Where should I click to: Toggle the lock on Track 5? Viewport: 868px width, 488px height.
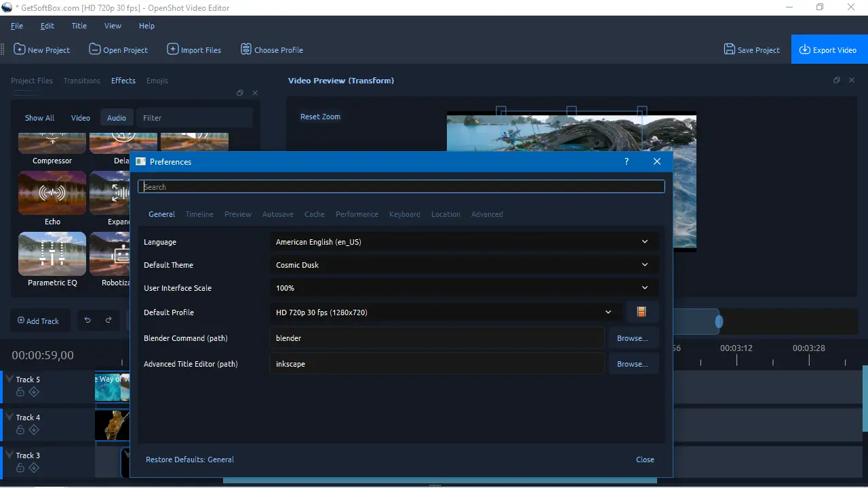(20, 392)
